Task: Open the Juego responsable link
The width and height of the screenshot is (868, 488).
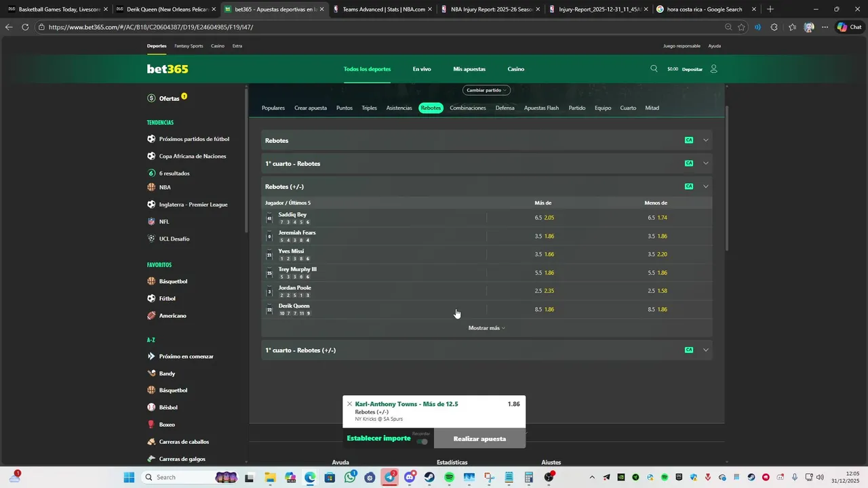Action: click(682, 46)
